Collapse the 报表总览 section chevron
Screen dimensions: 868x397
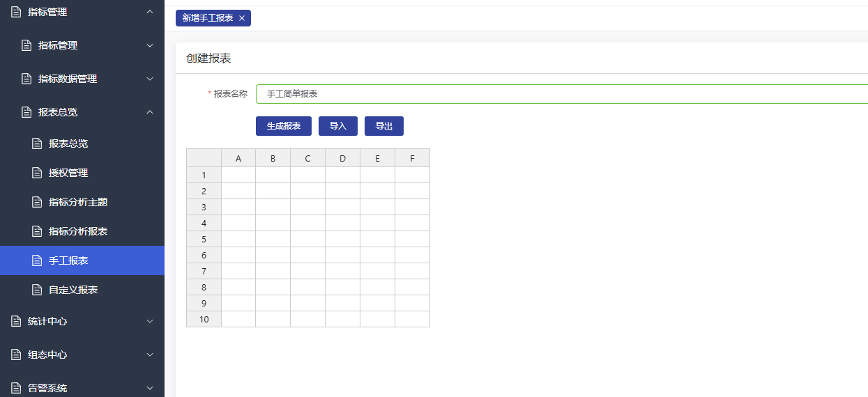click(149, 112)
